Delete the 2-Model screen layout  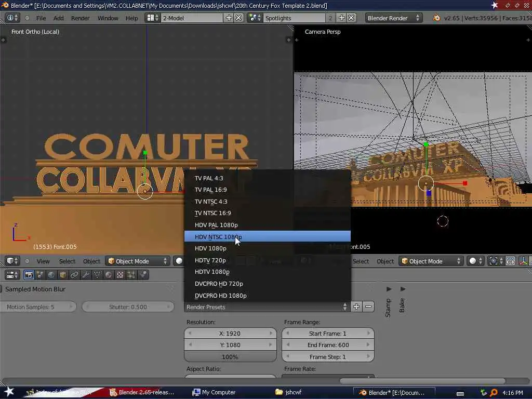coord(239,18)
